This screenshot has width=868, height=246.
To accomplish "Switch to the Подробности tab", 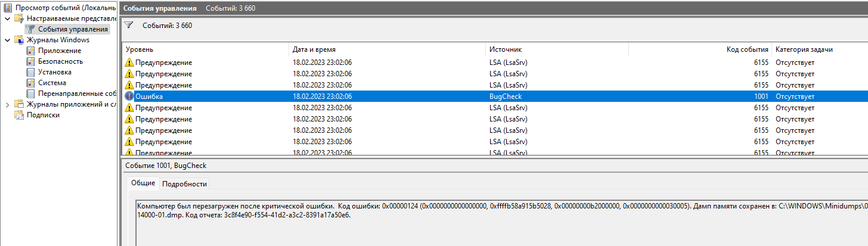I will [x=184, y=184].
